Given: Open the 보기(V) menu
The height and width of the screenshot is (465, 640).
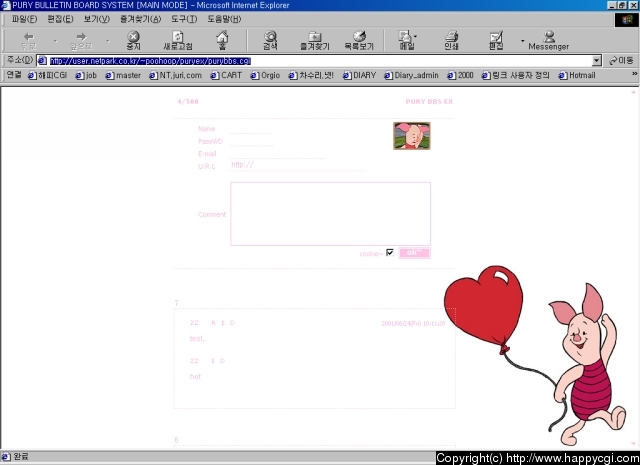Looking at the screenshot, I should tap(97, 19).
